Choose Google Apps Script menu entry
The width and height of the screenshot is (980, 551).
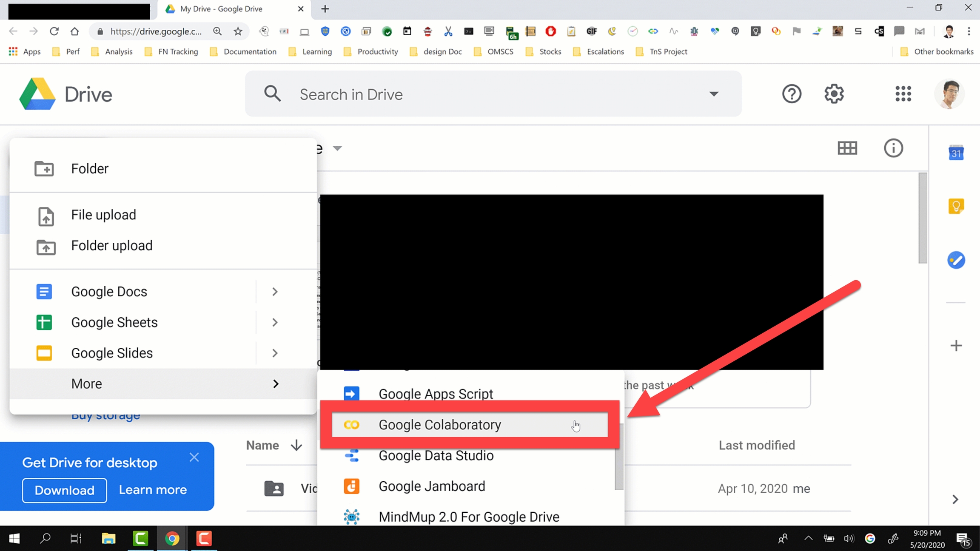coord(436,394)
